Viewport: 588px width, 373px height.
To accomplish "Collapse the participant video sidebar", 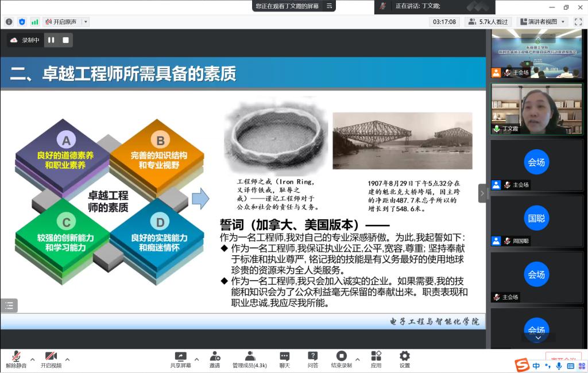I will click(482, 193).
